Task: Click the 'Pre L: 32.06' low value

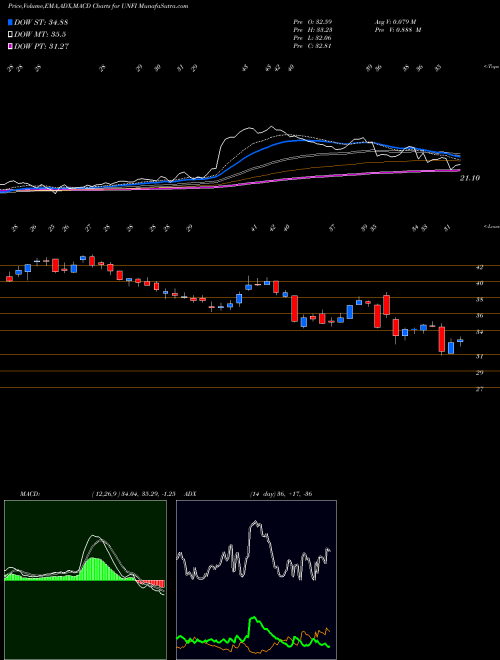Action: pyautogui.click(x=312, y=38)
